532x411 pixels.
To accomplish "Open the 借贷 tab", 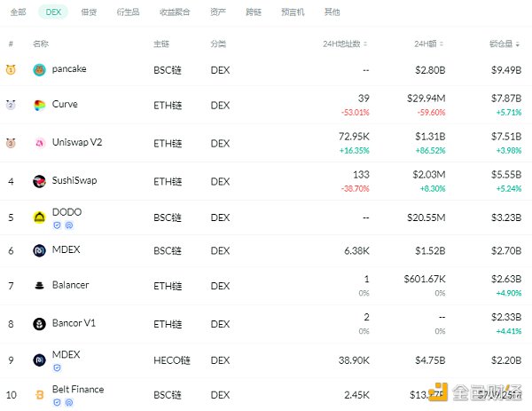I will (89, 12).
